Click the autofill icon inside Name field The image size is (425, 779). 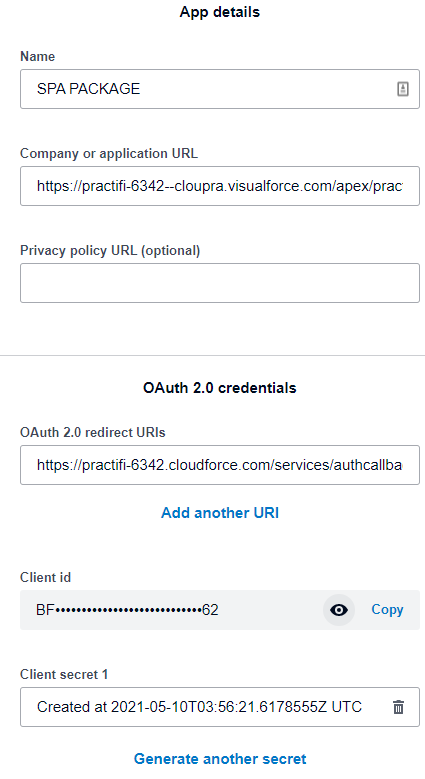(x=403, y=89)
